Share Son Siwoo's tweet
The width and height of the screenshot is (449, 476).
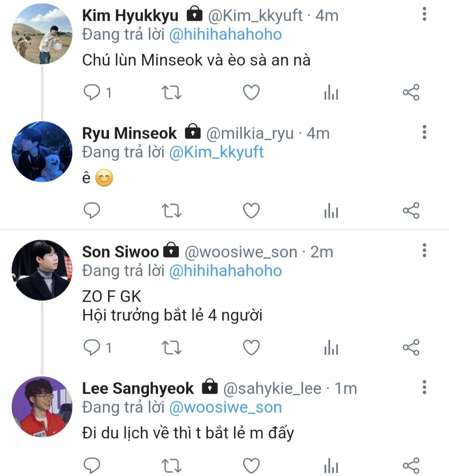[x=411, y=347]
